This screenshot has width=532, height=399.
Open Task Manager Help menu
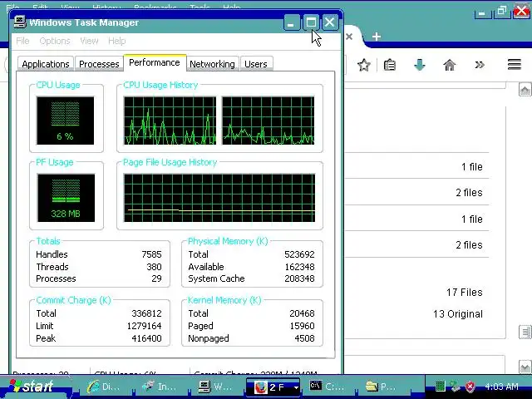click(x=117, y=41)
